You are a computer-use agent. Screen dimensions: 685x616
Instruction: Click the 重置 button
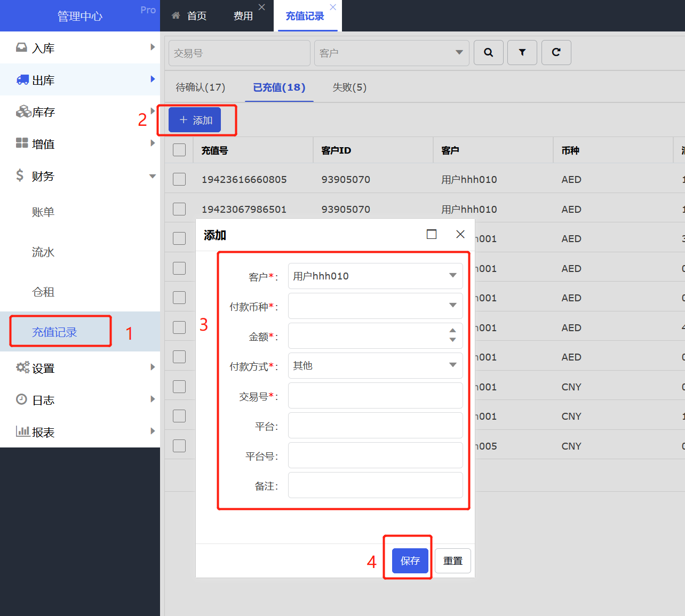[453, 561]
